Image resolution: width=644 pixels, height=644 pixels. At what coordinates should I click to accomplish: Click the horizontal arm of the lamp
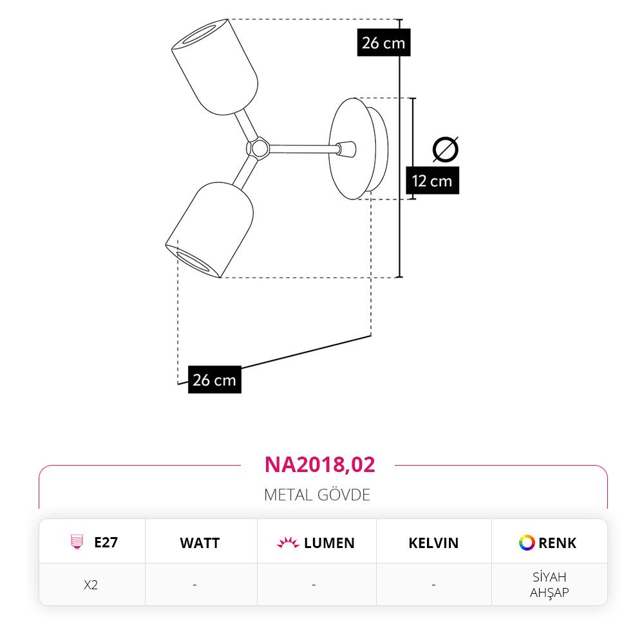click(303, 149)
